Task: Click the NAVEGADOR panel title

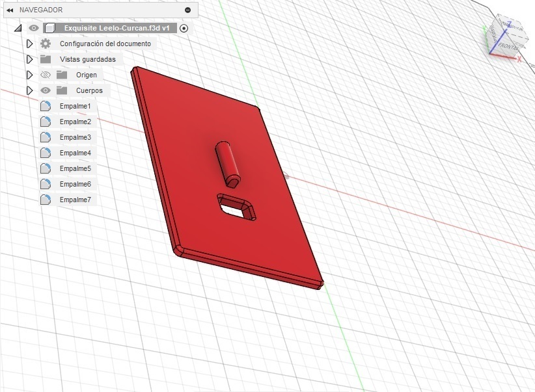Action: pos(41,10)
